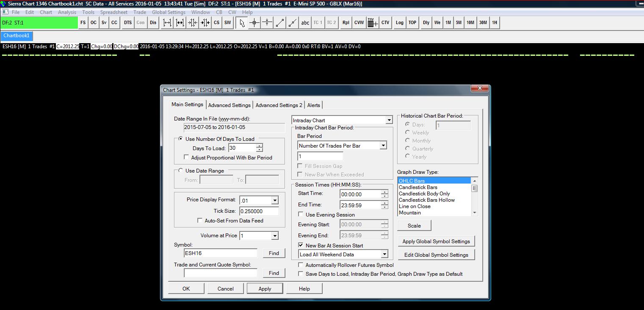This screenshot has height=310, width=644.
Task: Open the Global Settings menu
Action: point(169,12)
